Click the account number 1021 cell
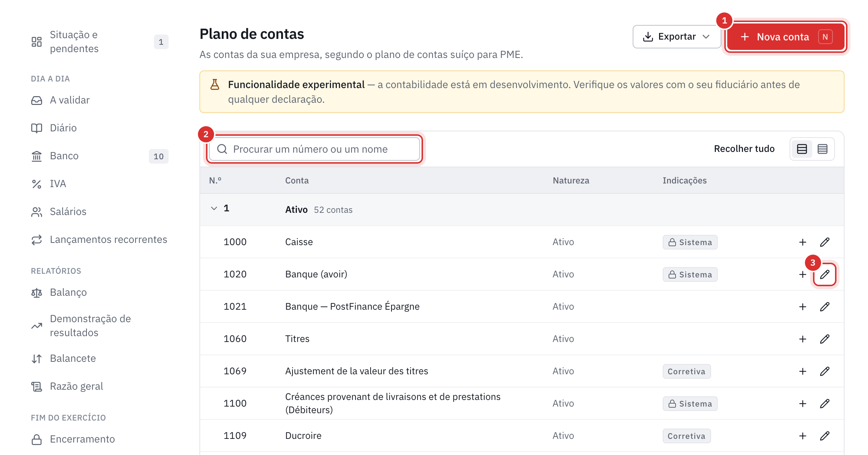This screenshot has width=868, height=455. [235, 307]
